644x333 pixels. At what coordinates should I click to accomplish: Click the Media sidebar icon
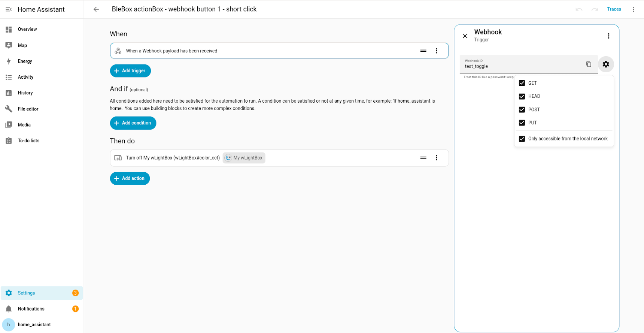pyautogui.click(x=9, y=125)
